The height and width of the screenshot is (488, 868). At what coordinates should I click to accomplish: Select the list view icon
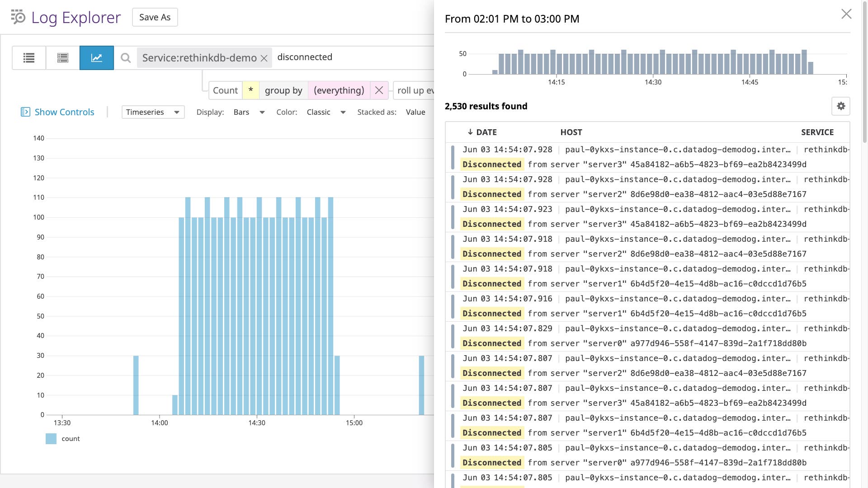pyautogui.click(x=28, y=58)
